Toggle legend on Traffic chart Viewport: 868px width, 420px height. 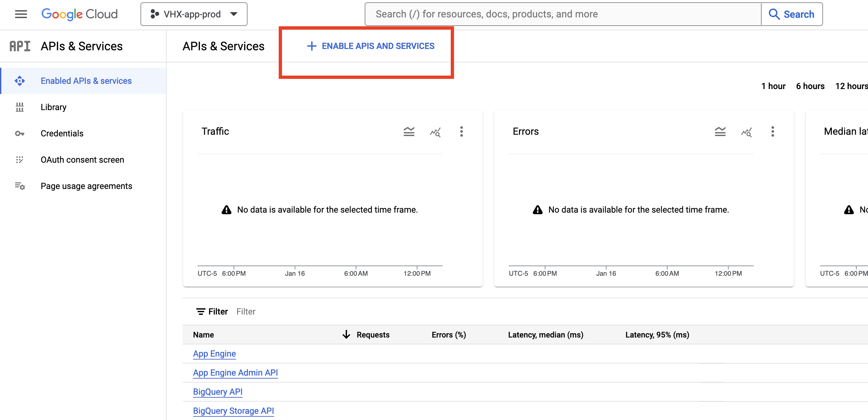tap(409, 131)
